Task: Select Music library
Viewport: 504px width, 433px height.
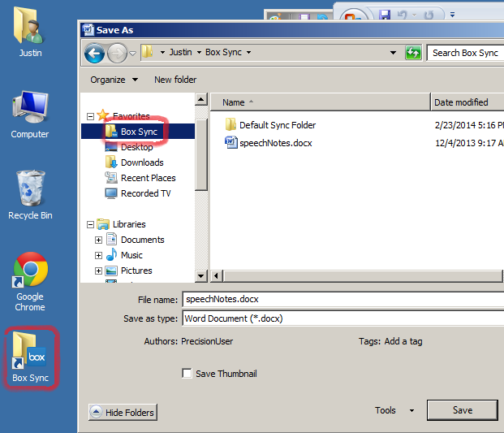Action: 131,255
